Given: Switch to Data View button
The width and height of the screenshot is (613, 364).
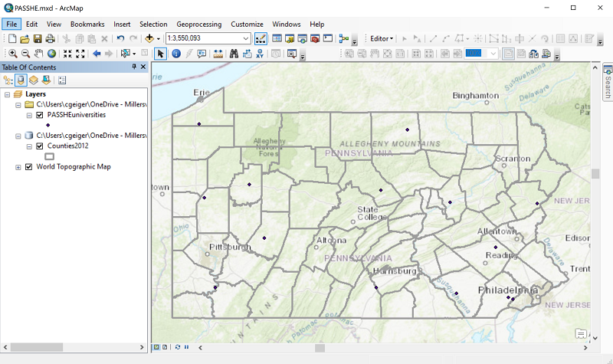Looking at the screenshot, I should [x=156, y=347].
